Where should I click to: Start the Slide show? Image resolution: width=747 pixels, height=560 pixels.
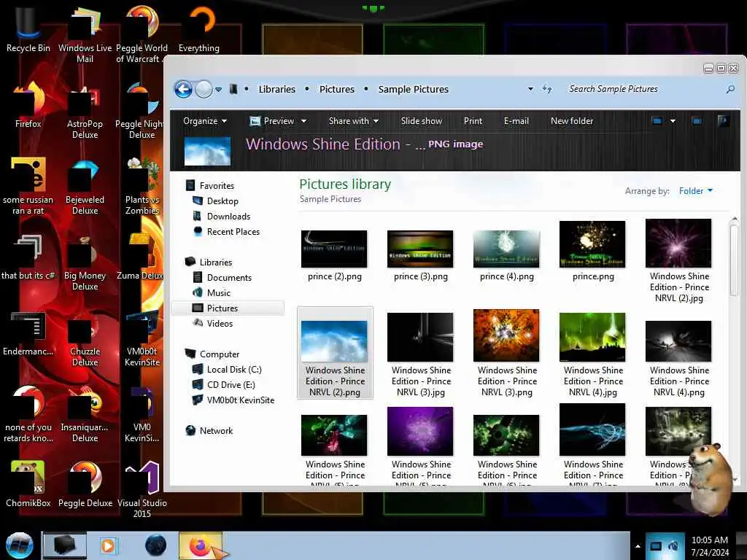tap(421, 121)
